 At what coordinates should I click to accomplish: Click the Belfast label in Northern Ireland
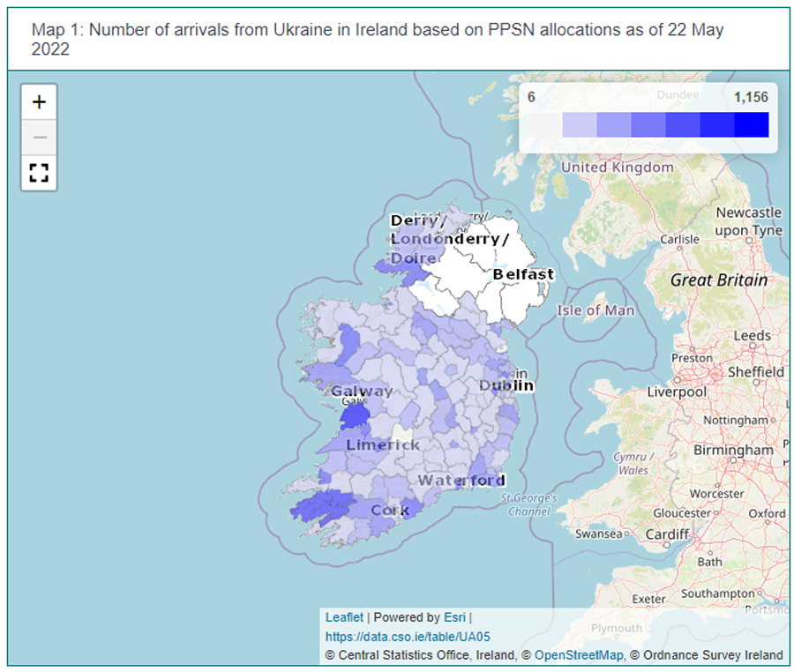pos(523,274)
